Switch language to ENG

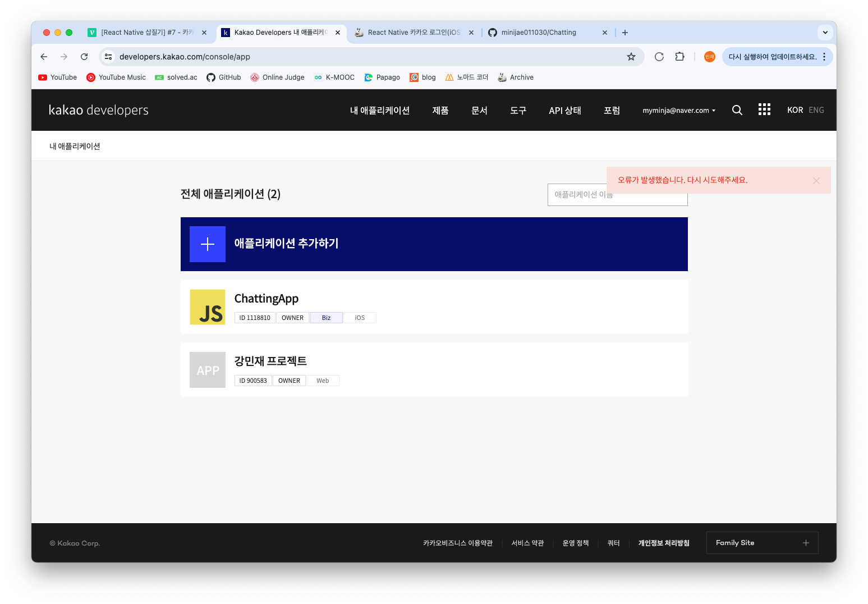[816, 110]
